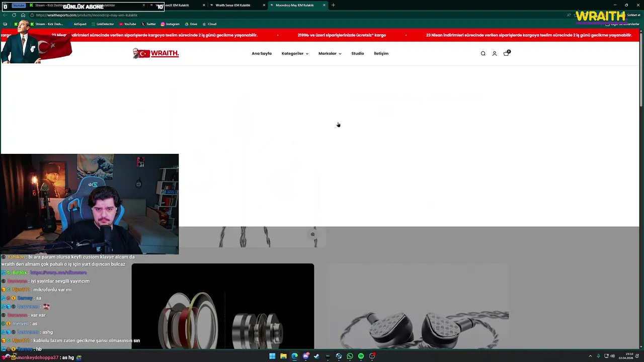Open volume control in system tray
The height and width of the screenshot is (362, 644).
click(612, 356)
